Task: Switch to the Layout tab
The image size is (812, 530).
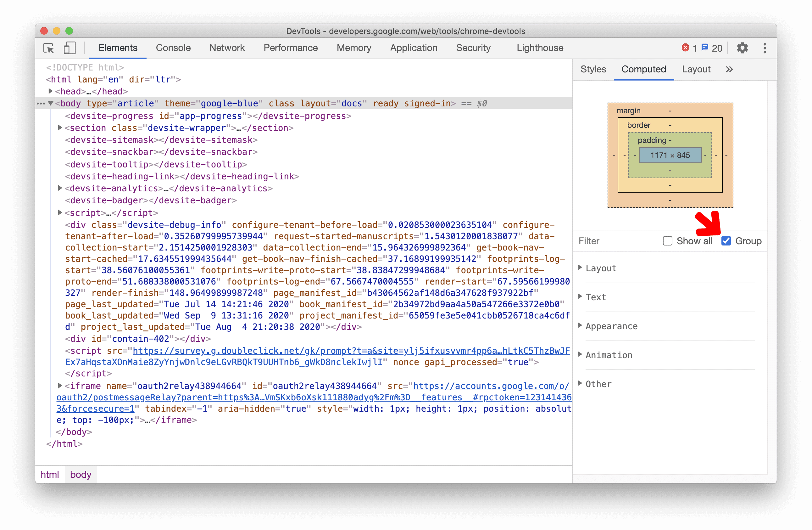Action: [696, 69]
